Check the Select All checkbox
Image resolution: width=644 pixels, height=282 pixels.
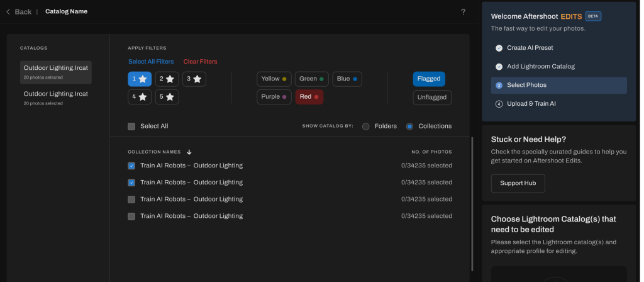(x=131, y=127)
